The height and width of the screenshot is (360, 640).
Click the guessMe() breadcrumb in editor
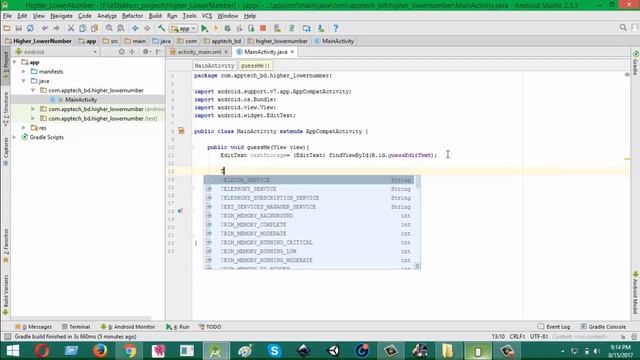click(255, 65)
